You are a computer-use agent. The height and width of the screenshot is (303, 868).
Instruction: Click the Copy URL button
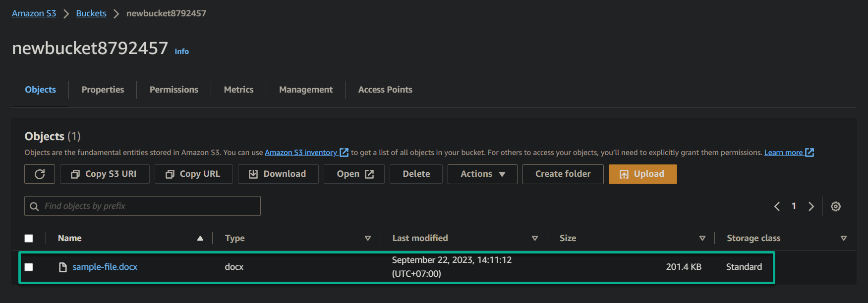point(193,174)
